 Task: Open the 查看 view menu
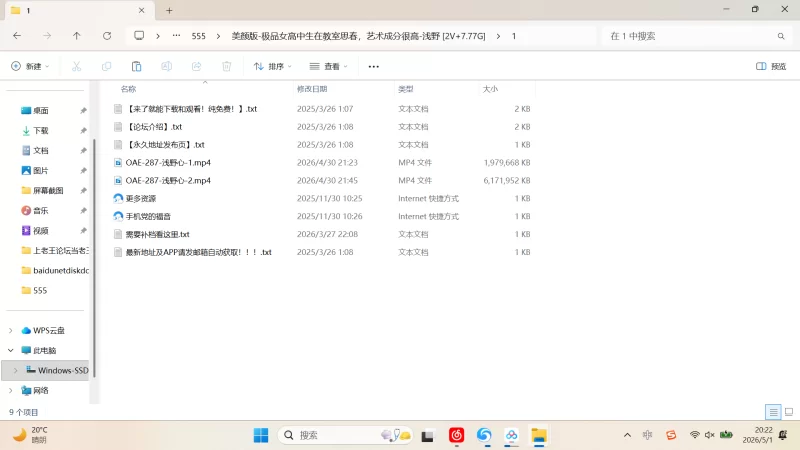[329, 66]
